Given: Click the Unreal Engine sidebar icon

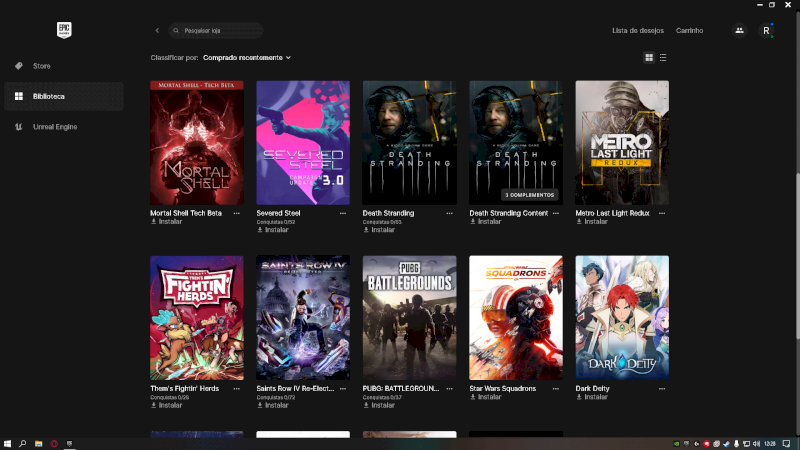Looking at the screenshot, I should pos(18,127).
